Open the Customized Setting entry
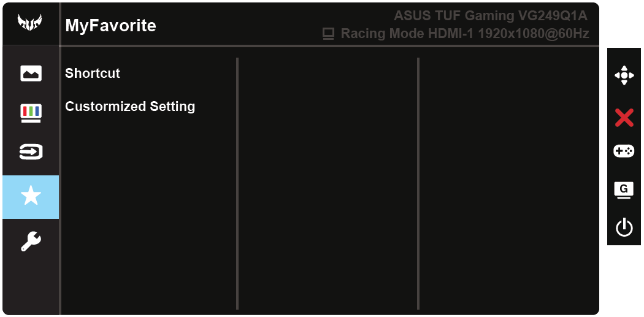Image resolution: width=644 pixels, height=317 pixels. click(x=130, y=107)
